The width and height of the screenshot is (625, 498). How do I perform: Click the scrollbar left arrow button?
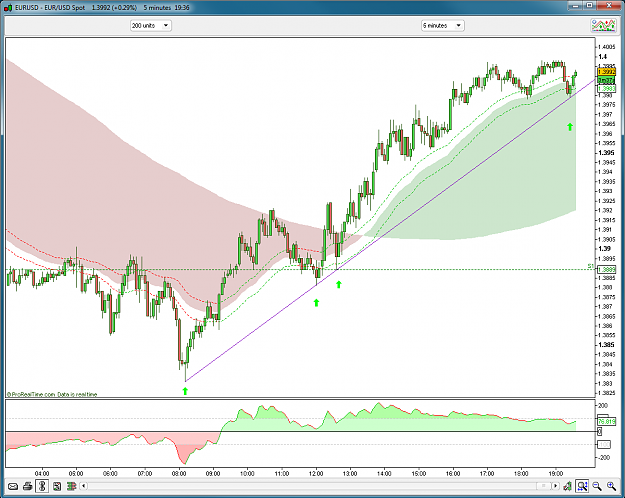84,486
